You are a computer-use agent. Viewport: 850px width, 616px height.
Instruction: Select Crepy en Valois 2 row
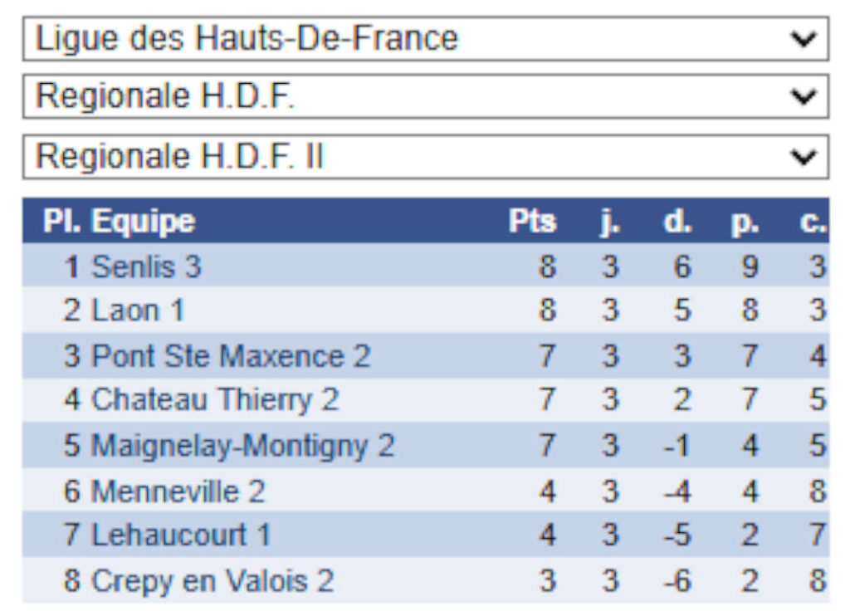pyautogui.click(x=212, y=580)
